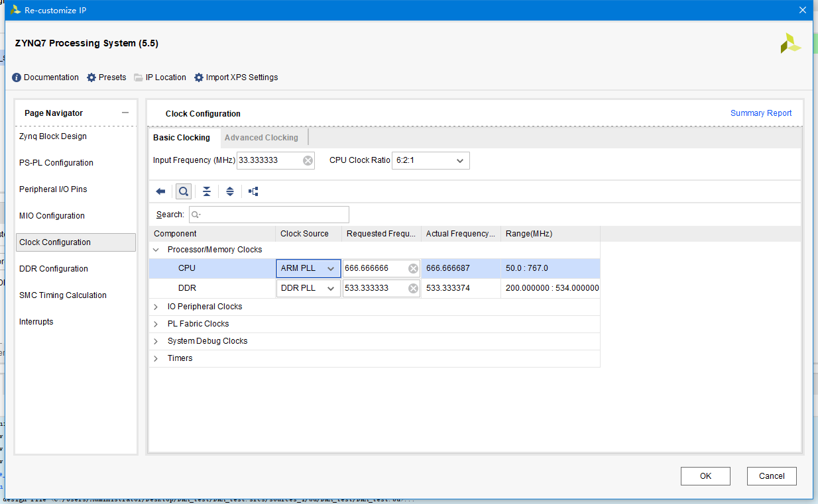Close the Re-customize IP dialog

pos(803,10)
